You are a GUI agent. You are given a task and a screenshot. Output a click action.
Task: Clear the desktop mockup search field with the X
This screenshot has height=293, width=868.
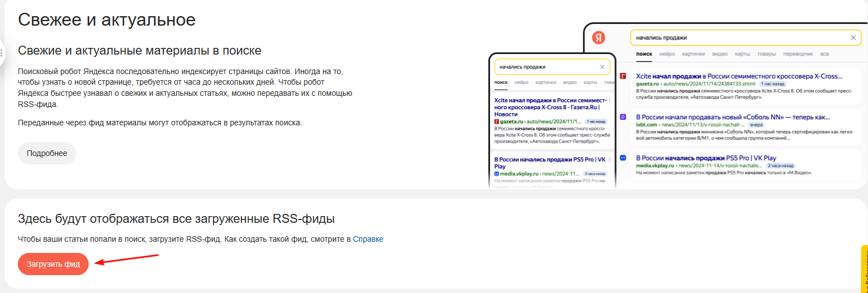point(853,38)
